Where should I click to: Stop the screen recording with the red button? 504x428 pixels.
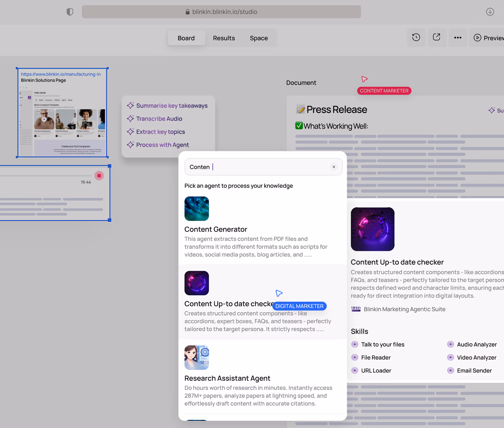[x=99, y=175]
